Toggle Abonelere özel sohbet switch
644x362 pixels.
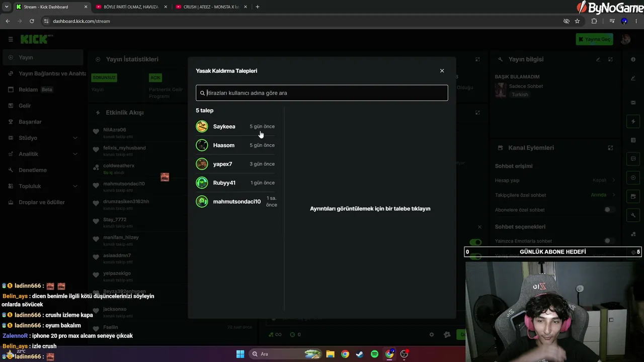[x=609, y=210]
